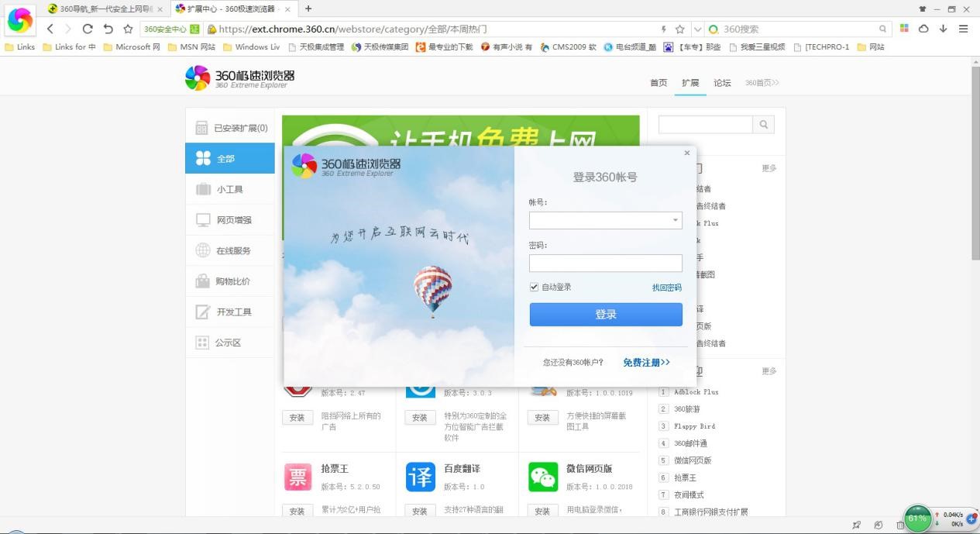The image size is (980, 534).
Task: Open the hamburger main menu icon
Action: [963, 29]
